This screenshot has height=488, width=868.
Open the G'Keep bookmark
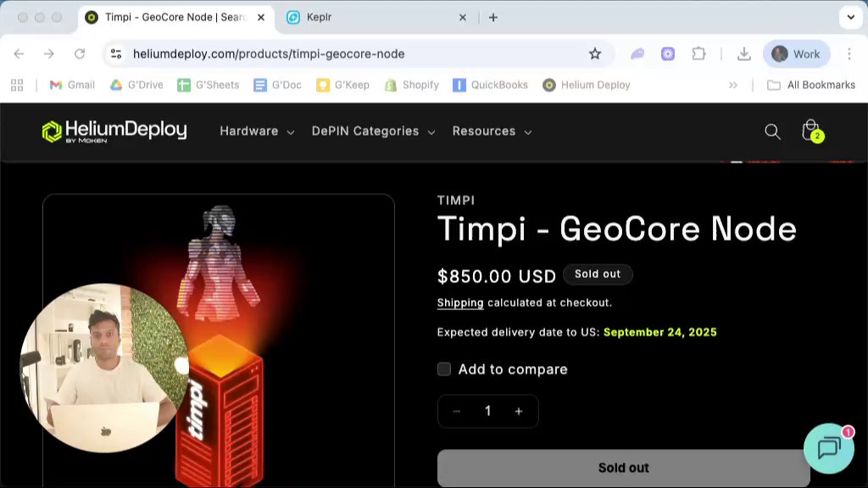coord(342,86)
